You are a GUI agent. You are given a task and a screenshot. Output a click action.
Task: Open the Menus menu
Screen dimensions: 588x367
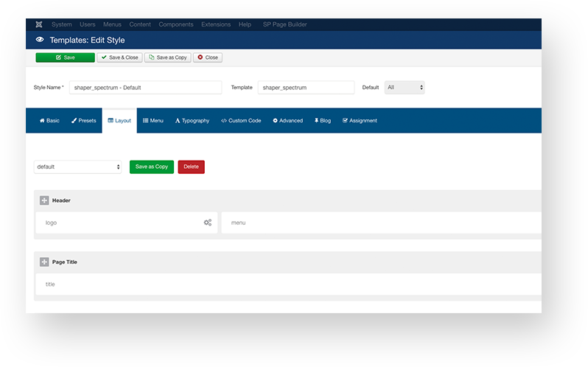click(112, 24)
